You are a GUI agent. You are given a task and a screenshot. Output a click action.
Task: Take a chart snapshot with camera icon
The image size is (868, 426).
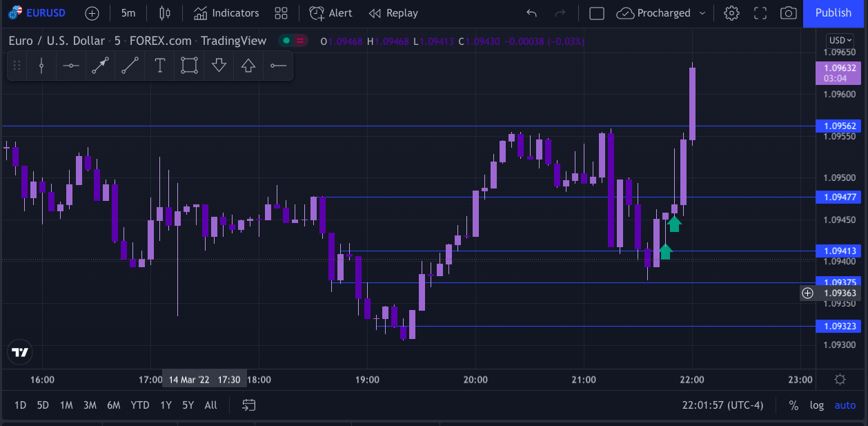click(788, 13)
